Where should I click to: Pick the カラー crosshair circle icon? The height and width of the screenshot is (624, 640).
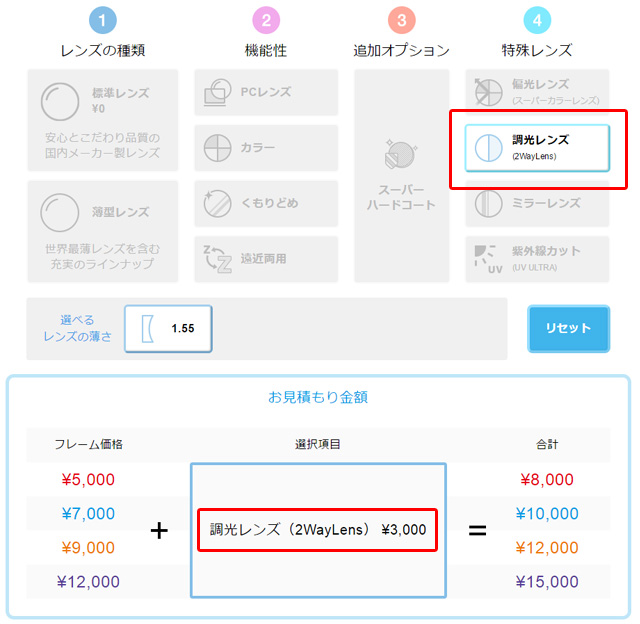tap(217, 148)
